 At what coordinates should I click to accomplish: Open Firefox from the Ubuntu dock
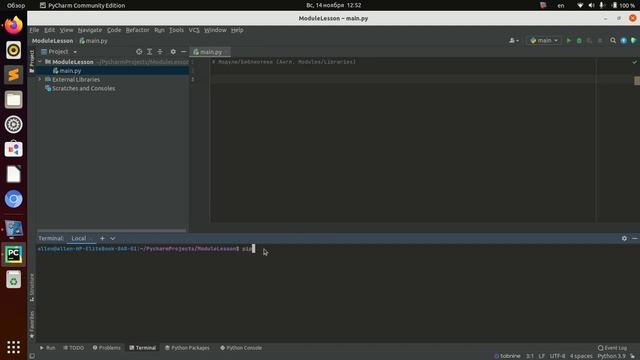13,25
